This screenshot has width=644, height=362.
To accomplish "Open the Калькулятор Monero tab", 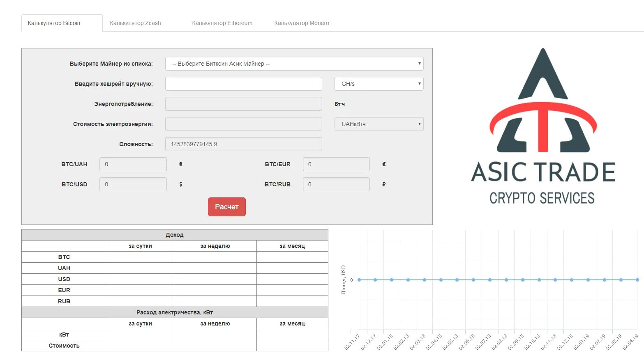I will (302, 23).
